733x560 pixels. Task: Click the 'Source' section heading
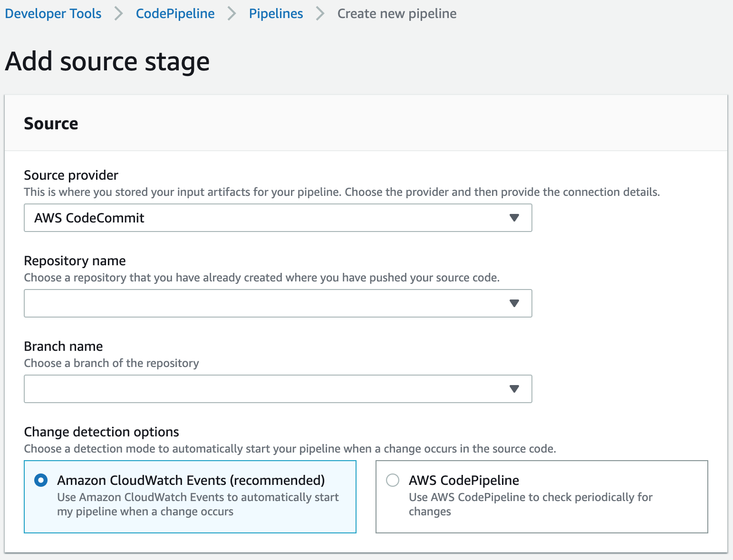(x=51, y=124)
